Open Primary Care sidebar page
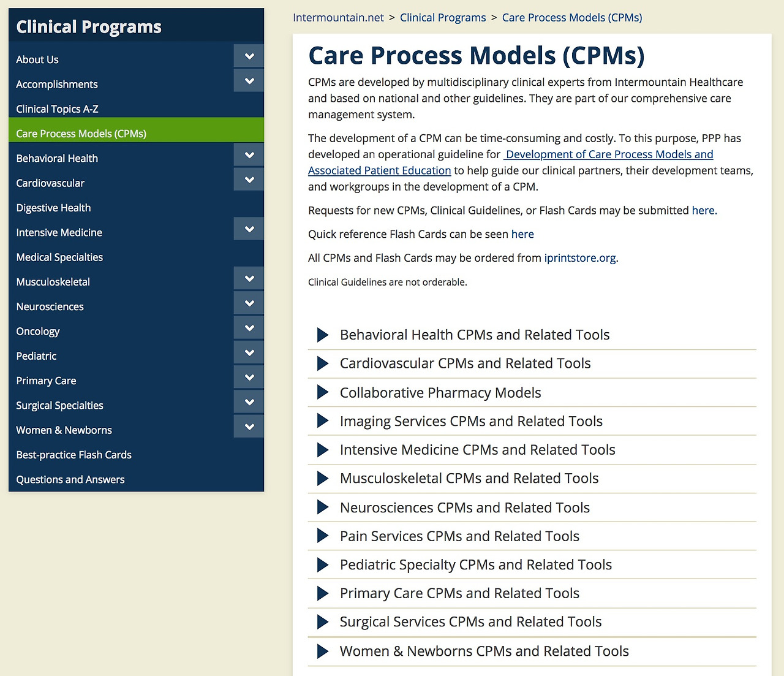 pyautogui.click(x=46, y=381)
